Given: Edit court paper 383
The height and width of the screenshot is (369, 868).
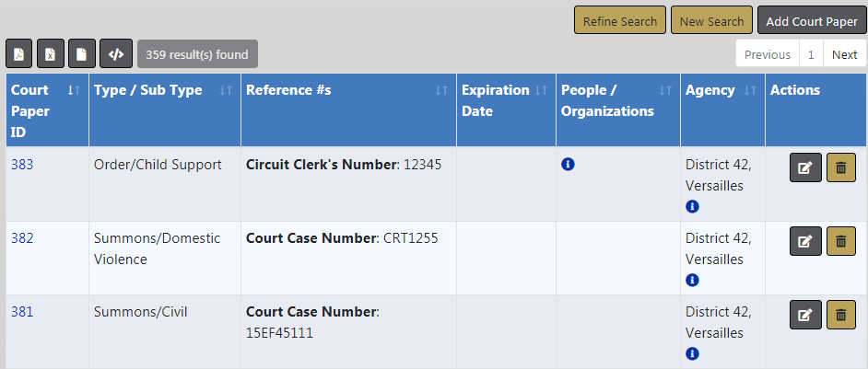Looking at the screenshot, I should tap(805, 167).
